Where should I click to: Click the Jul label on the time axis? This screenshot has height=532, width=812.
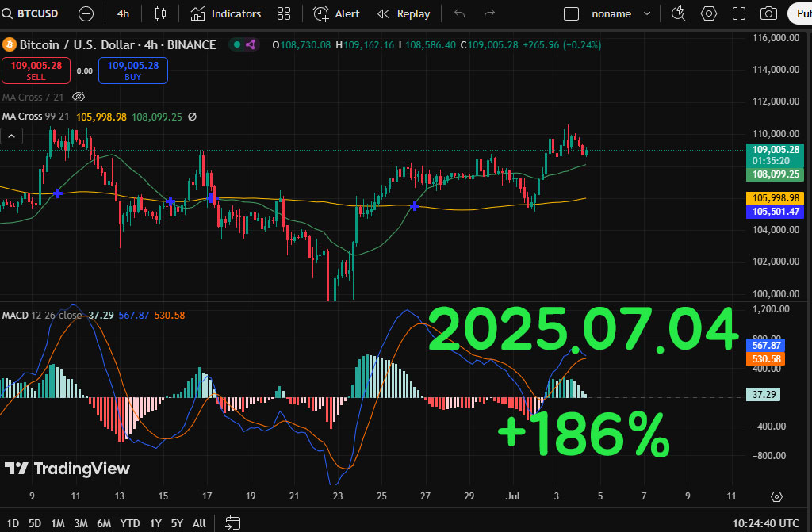click(513, 496)
